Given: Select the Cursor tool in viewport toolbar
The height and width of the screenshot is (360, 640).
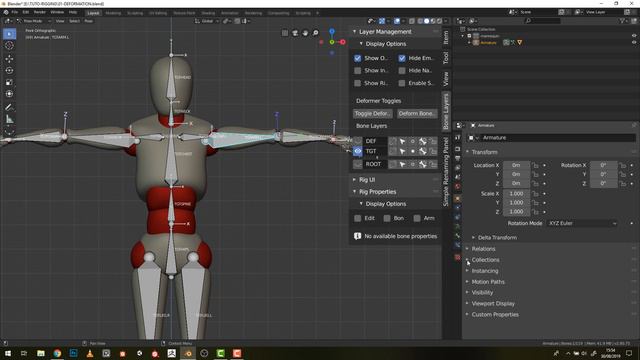Looking at the screenshot, I should (9, 46).
